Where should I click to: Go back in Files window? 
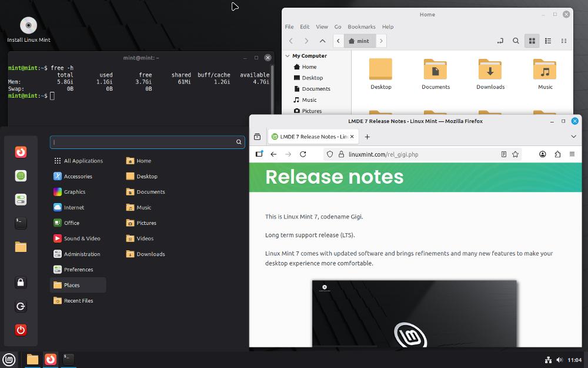[x=291, y=41]
